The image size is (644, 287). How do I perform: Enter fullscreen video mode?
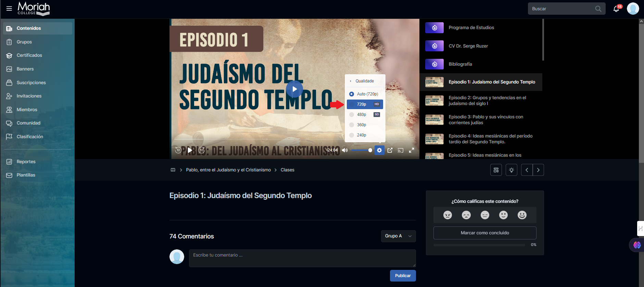coord(412,150)
